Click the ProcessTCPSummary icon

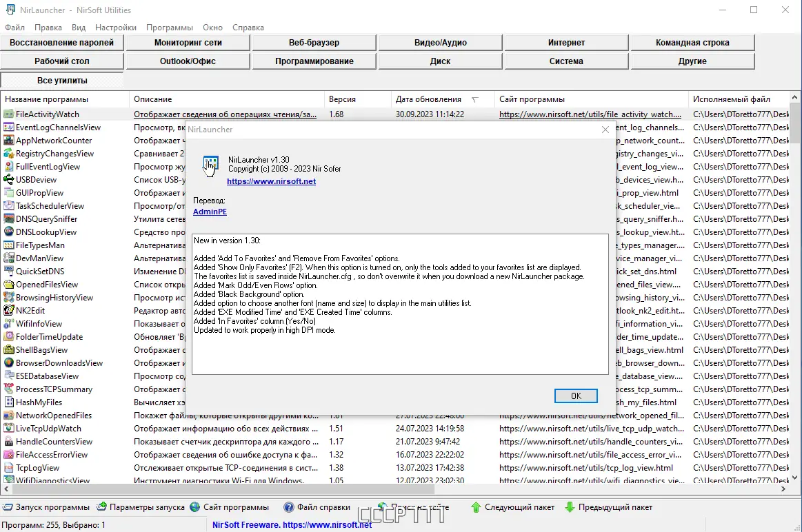pyautogui.click(x=9, y=389)
